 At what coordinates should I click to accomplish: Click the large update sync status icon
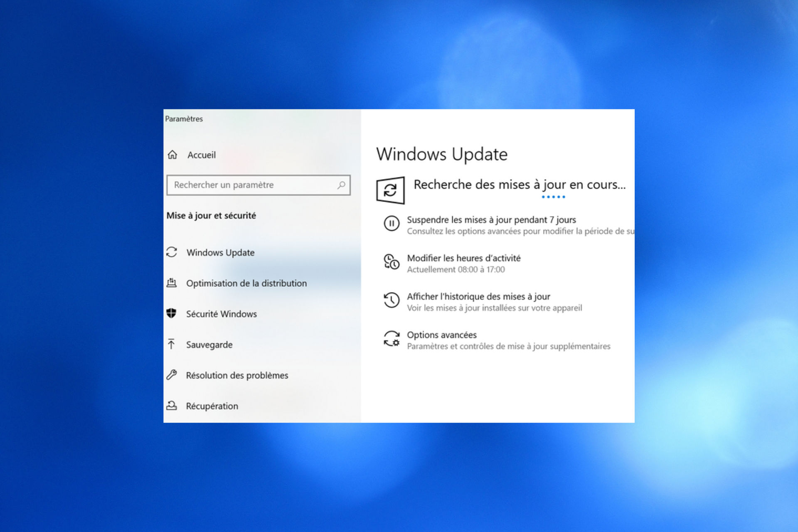coord(390,190)
